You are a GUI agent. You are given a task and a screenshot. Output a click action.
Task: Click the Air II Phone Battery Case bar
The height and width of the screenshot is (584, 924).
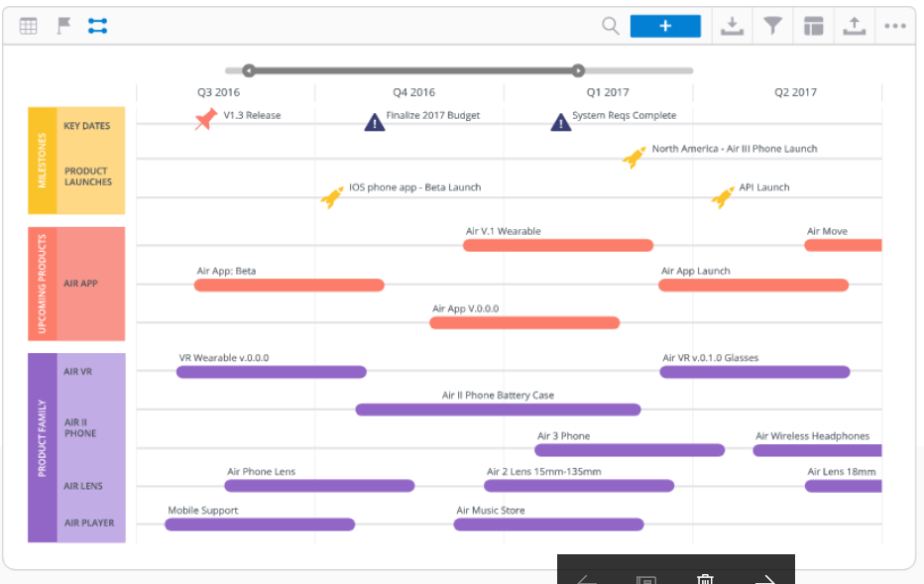pyautogui.click(x=498, y=409)
